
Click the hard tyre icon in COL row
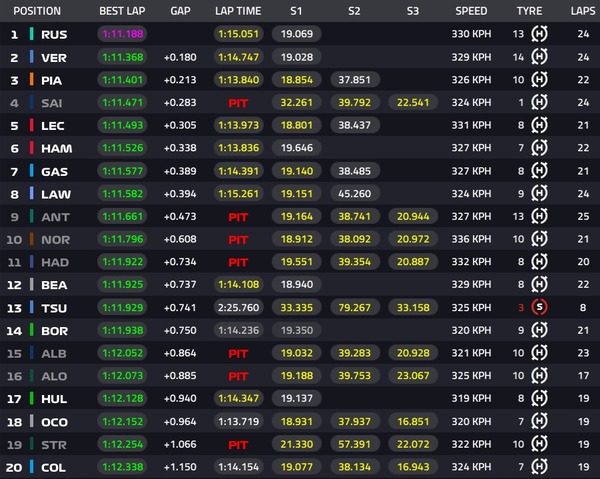[539, 467]
